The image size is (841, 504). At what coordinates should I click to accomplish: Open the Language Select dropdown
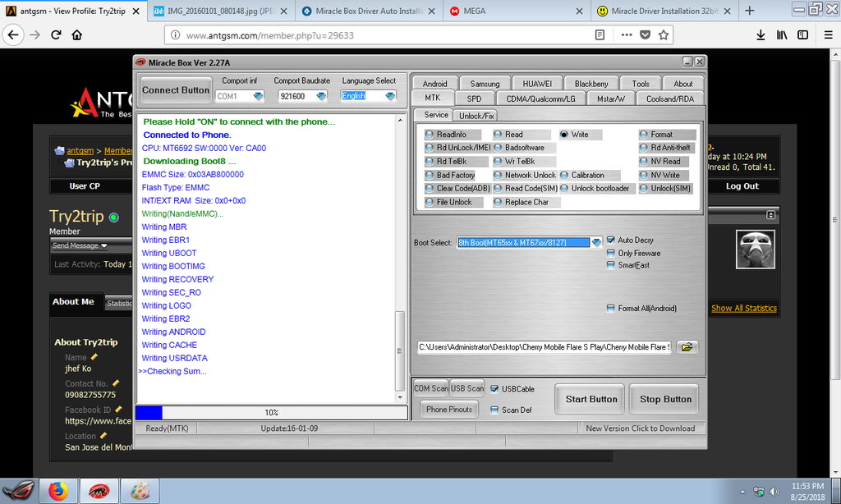coord(389,96)
